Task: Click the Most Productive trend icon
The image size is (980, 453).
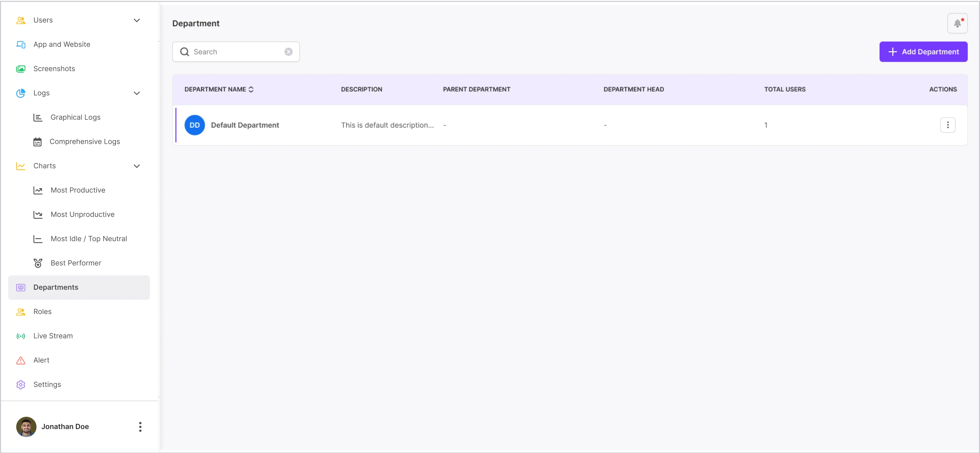Action: 38,191
